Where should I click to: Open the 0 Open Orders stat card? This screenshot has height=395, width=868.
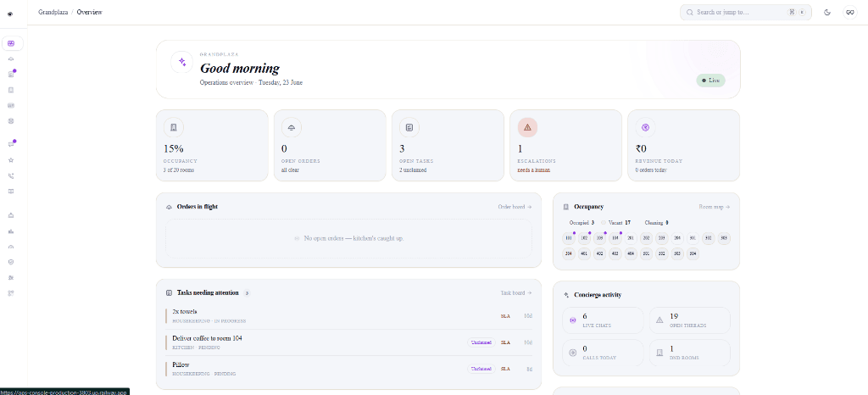coord(330,146)
